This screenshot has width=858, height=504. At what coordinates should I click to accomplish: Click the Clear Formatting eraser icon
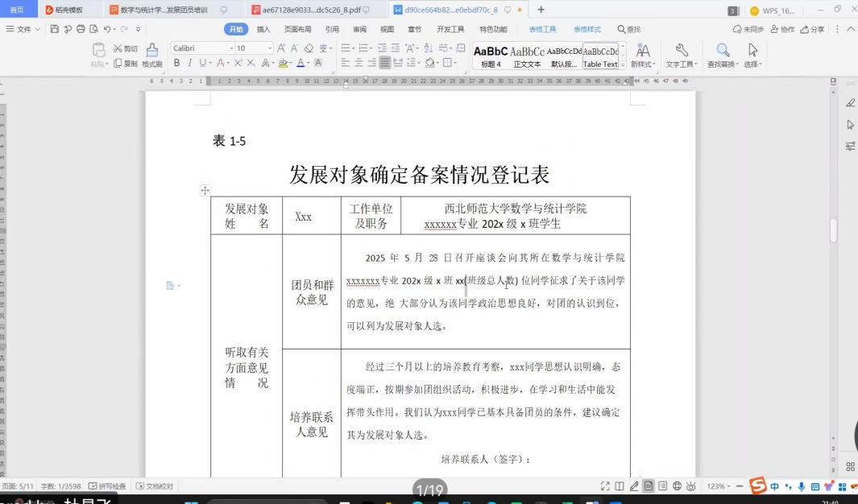[x=309, y=48]
